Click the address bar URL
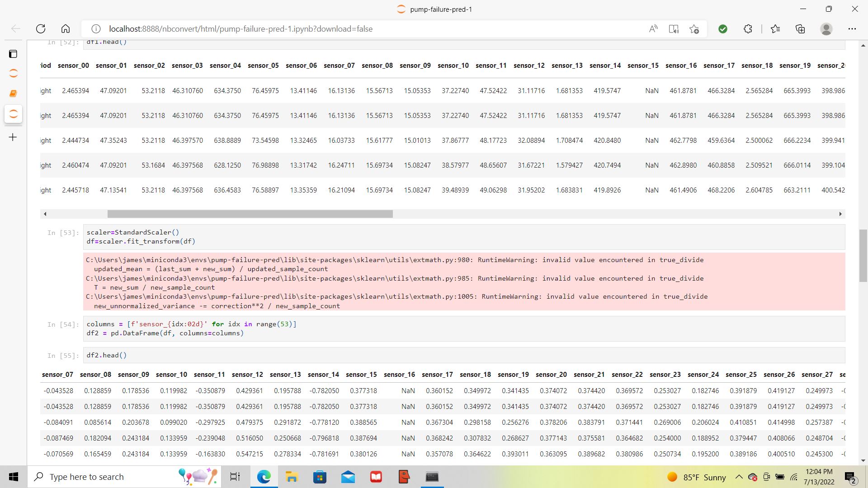 [241, 29]
